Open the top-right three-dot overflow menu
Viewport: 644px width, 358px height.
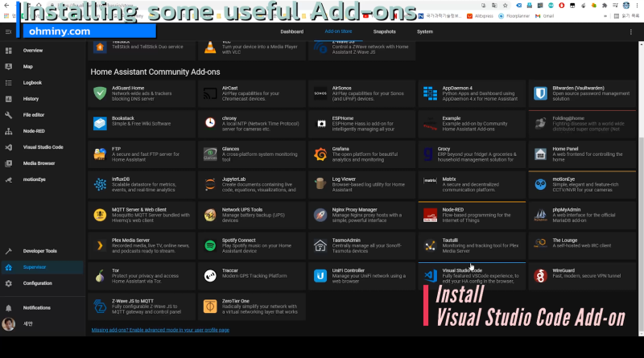(631, 31)
